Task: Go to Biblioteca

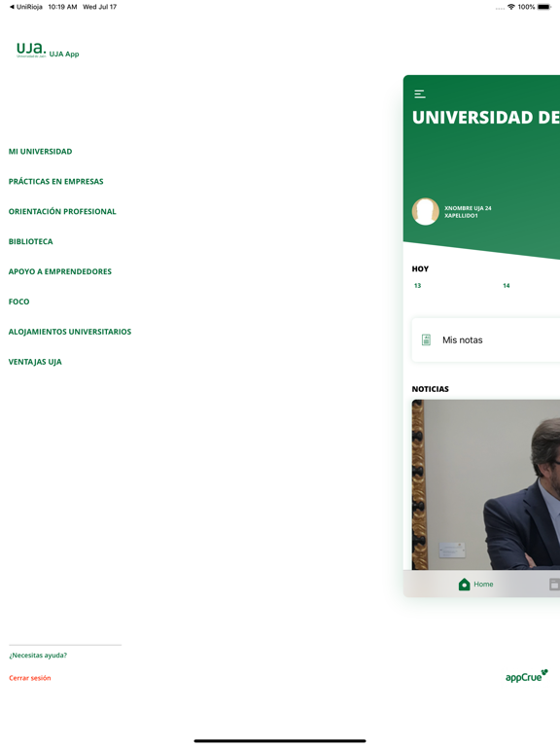Action: pos(30,241)
